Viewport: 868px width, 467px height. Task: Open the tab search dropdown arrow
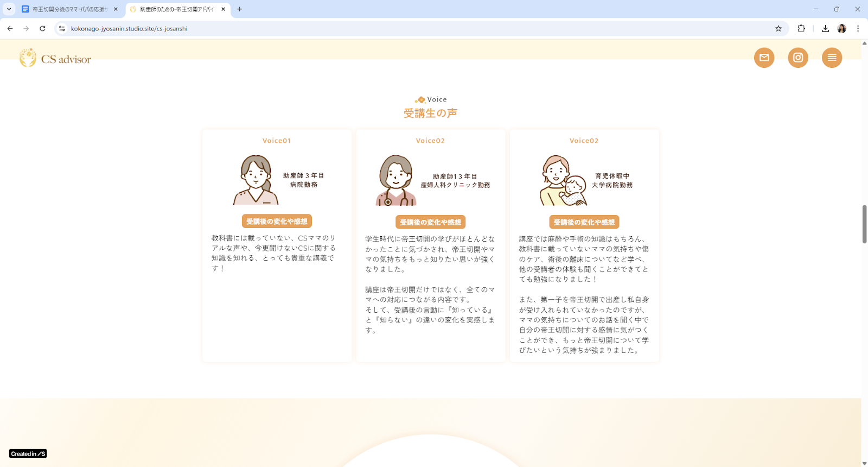(x=9, y=9)
